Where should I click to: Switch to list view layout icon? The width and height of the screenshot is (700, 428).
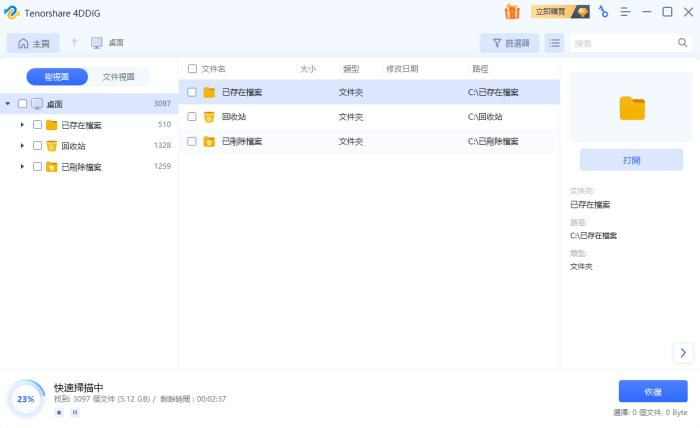pos(554,43)
